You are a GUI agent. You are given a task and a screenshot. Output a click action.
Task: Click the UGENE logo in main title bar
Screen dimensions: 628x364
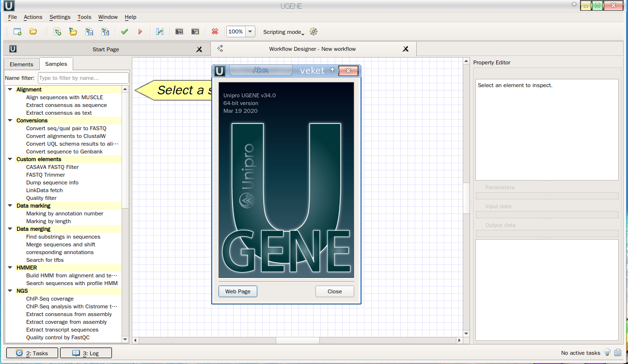pos(8,6)
